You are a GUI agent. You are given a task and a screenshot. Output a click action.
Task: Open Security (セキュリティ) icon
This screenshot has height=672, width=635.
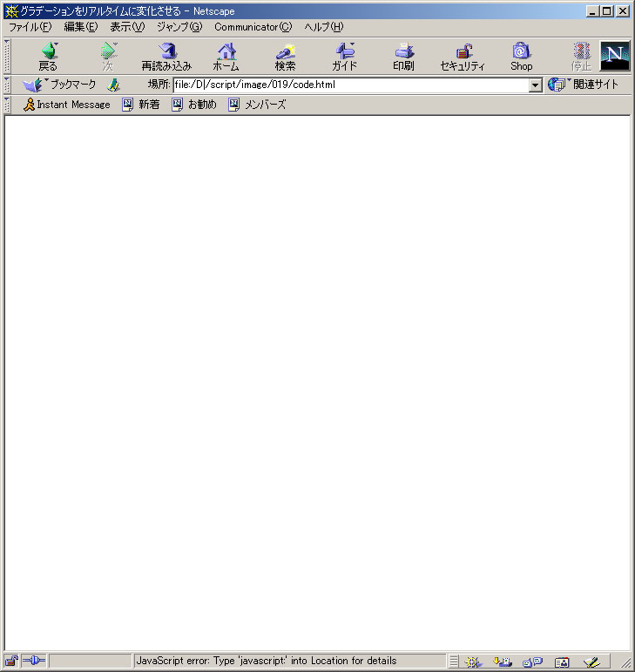tap(463, 56)
